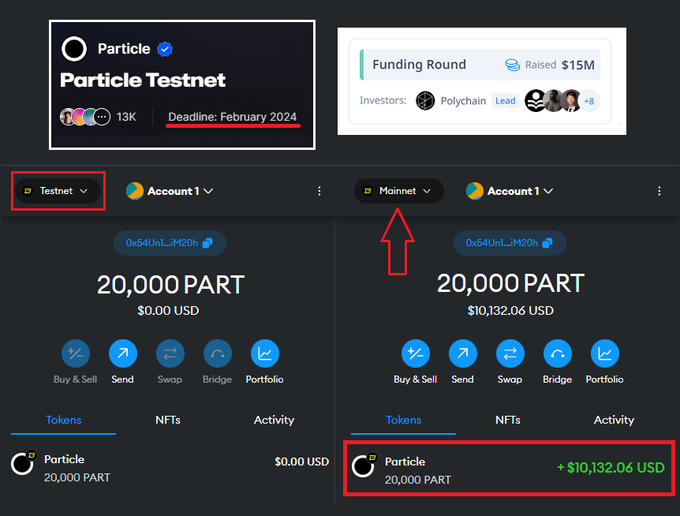Select Tokens tab in Mainnet wallet
This screenshot has height=516, width=680.
point(403,420)
